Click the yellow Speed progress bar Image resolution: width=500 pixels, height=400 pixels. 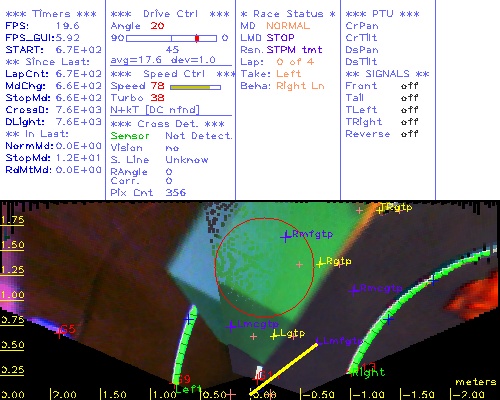point(195,87)
